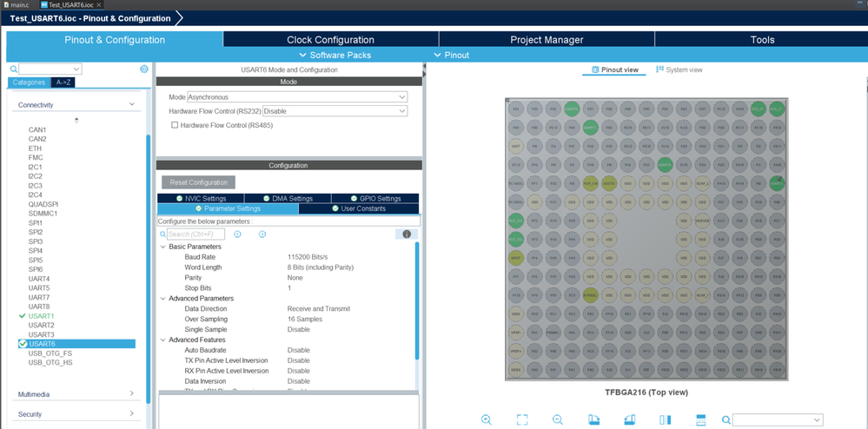
Task: Click the 'Receive and Transmit' data direction value
Action: pos(318,309)
